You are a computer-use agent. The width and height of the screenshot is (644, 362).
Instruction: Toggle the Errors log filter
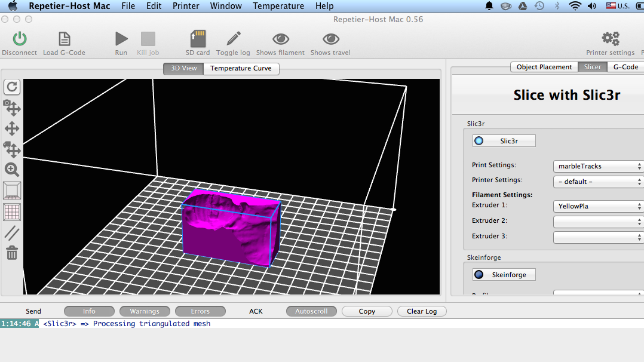(x=200, y=311)
